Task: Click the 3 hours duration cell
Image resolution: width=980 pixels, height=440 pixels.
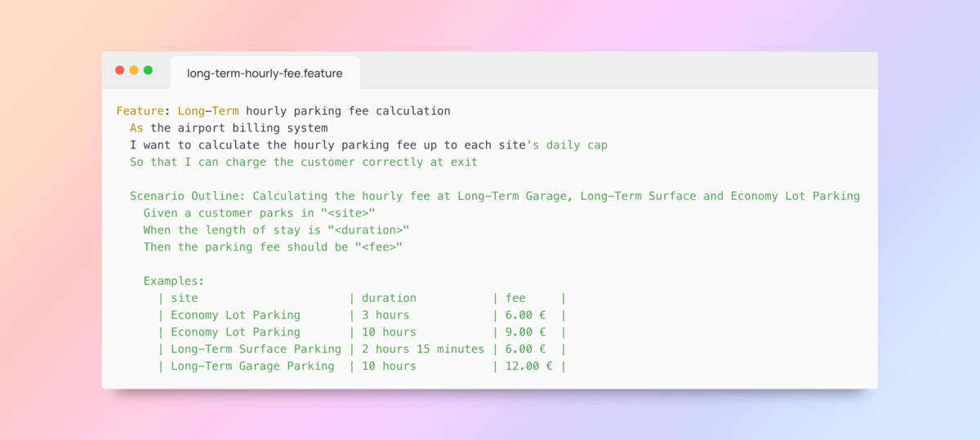Action: [x=385, y=315]
